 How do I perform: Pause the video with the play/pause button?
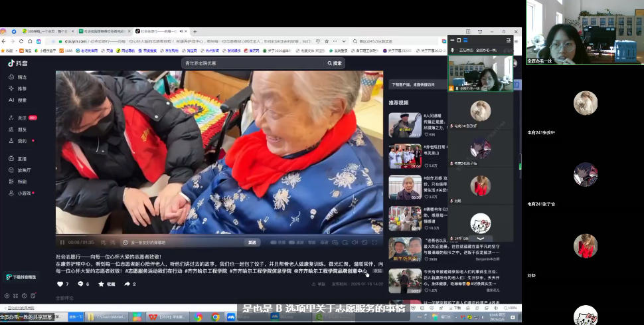(62, 242)
